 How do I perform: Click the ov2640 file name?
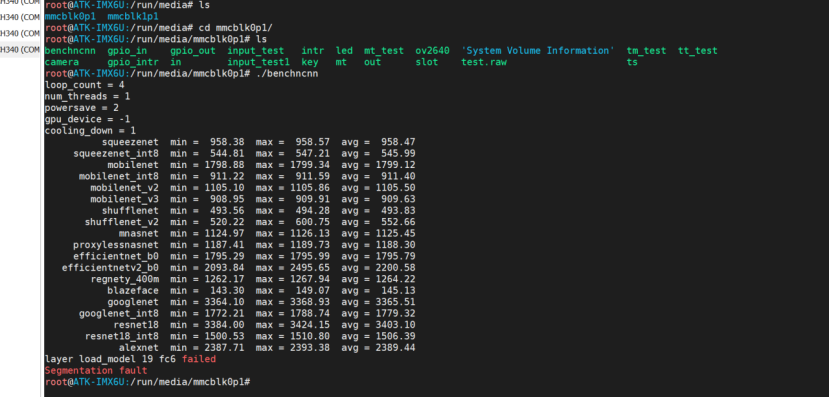[432, 51]
